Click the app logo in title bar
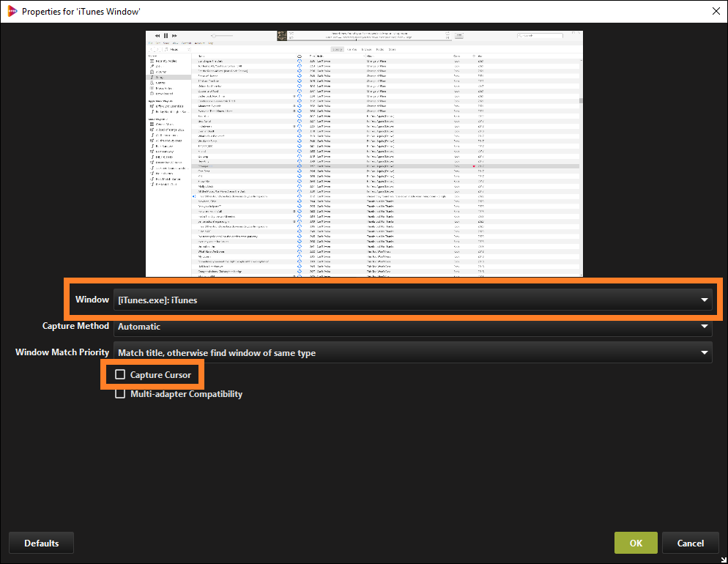The height and width of the screenshot is (564, 728). 12,11
